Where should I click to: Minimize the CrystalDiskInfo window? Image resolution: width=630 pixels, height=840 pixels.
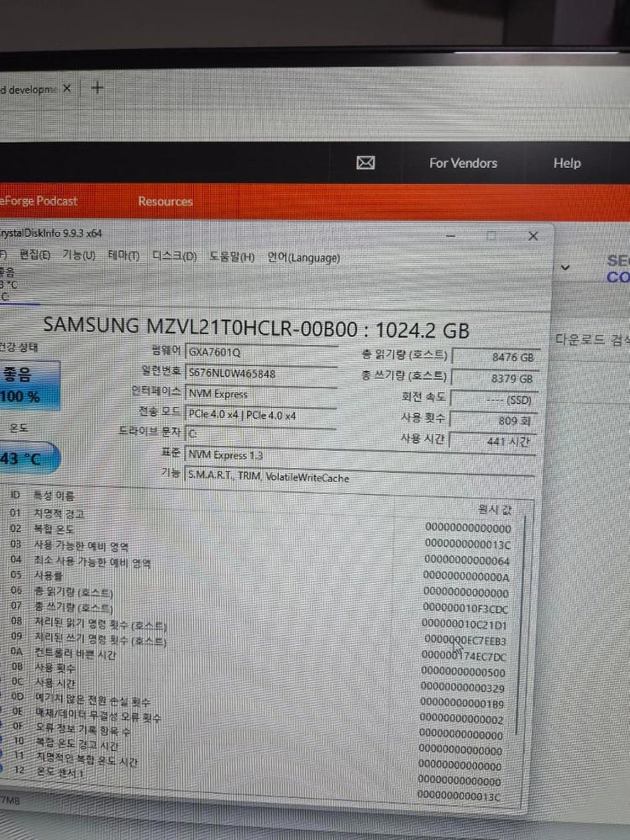(451, 236)
